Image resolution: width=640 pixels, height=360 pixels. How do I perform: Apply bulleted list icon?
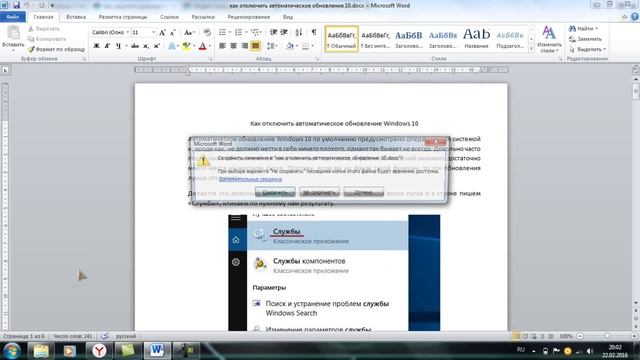222,32
